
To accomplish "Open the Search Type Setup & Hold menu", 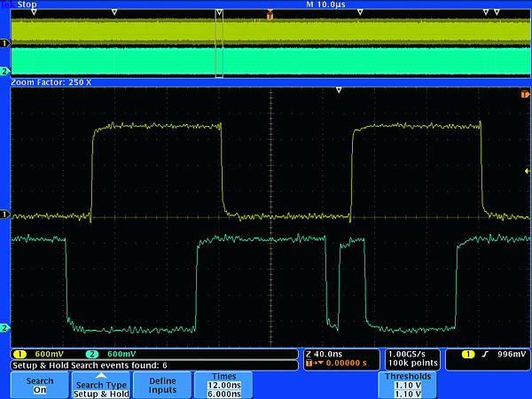I will coord(101,386).
